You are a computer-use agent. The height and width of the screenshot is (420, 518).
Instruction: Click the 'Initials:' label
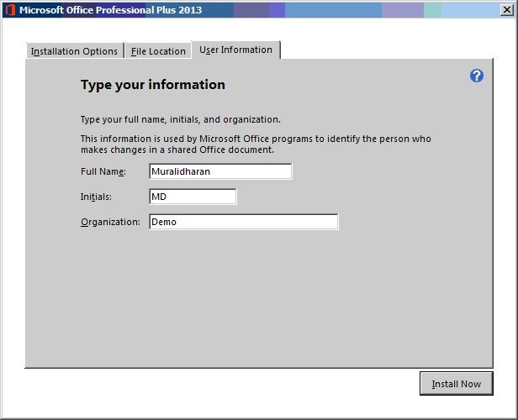pos(96,197)
